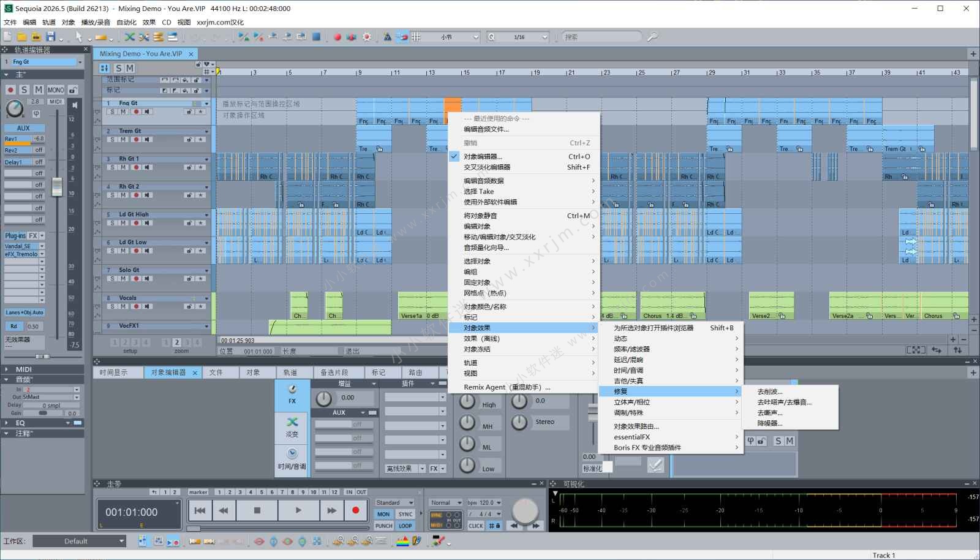Image resolution: width=980 pixels, height=560 pixels.
Task: Toggle the SYNC button in transport
Action: point(405,514)
